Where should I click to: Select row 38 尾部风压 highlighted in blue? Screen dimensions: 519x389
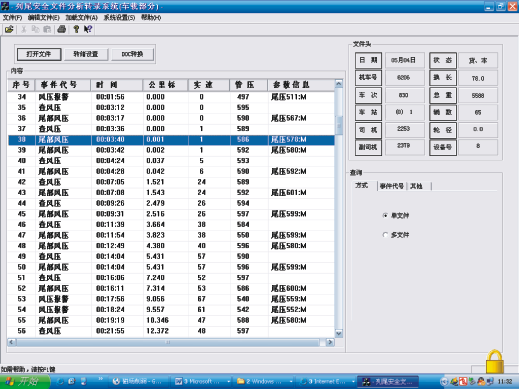click(x=171, y=140)
